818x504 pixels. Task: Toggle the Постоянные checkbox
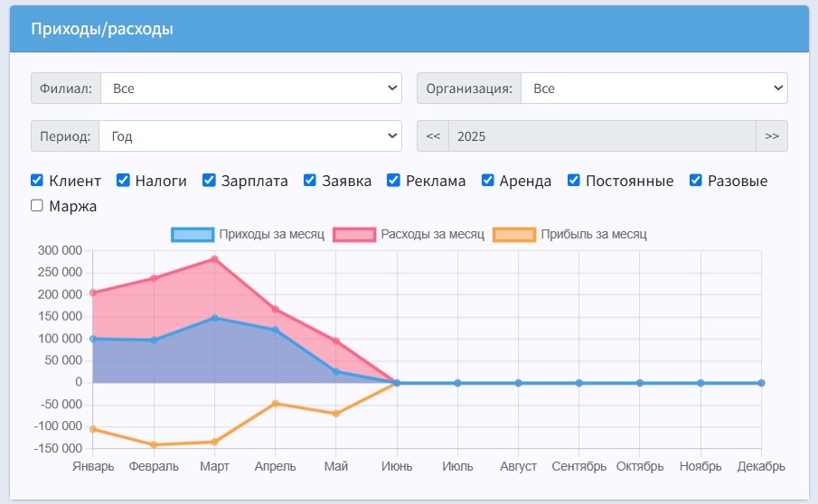[574, 181]
